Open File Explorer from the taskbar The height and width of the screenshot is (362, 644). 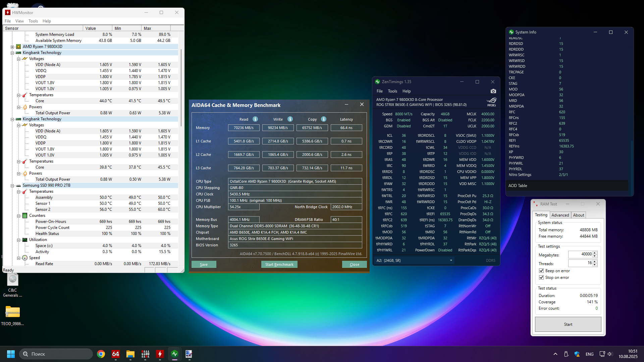[130, 354]
